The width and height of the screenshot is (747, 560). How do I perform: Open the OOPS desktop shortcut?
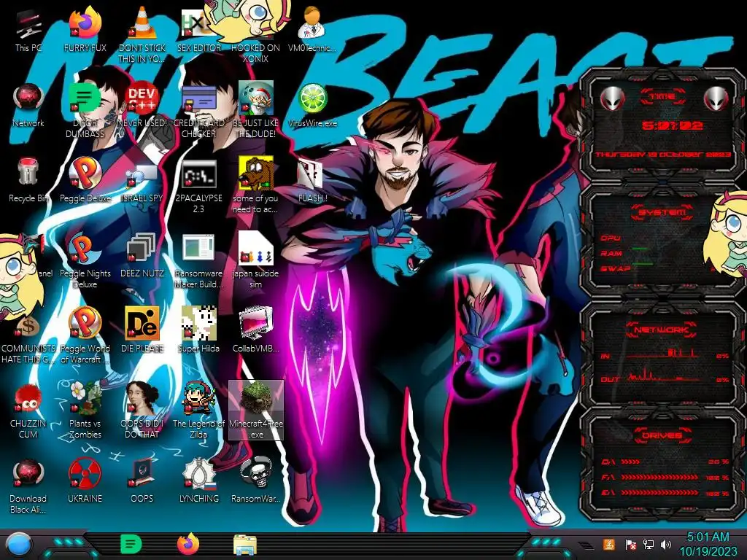click(142, 481)
